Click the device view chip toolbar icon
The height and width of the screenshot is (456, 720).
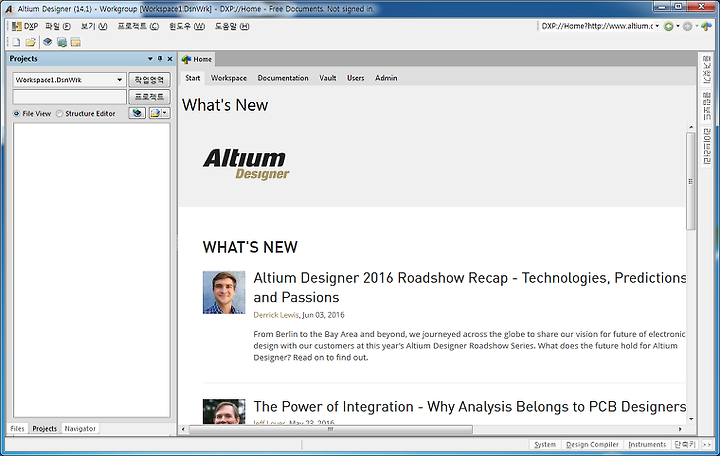(x=47, y=42)
